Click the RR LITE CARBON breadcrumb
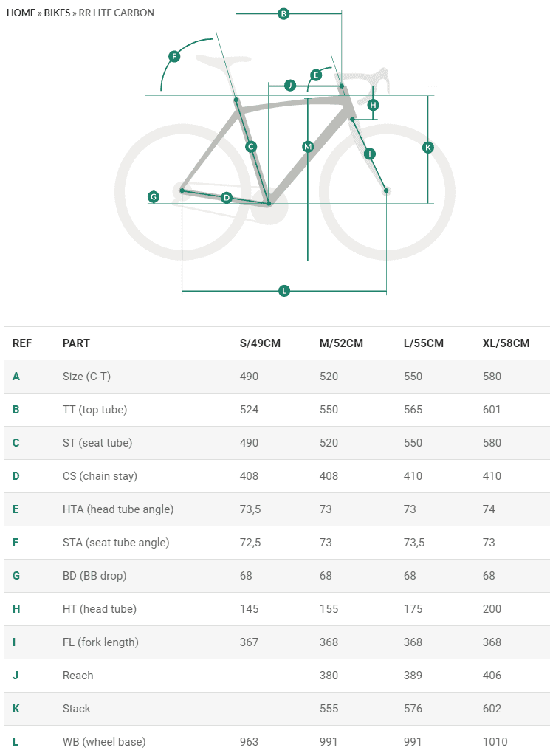The image size is (550, 756). pyautogui.click(x=117, y=13)
